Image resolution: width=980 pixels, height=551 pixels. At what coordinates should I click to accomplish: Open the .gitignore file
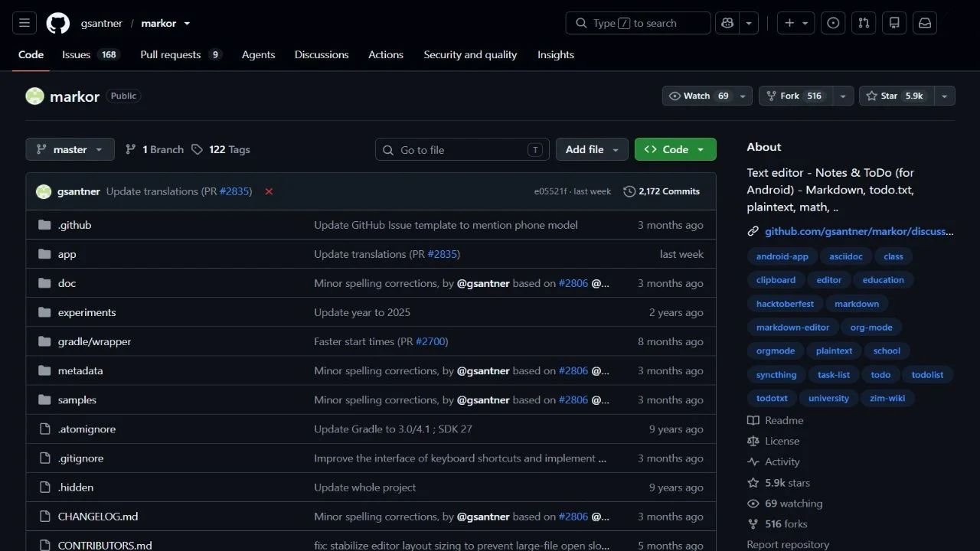[x=80, y=458]
